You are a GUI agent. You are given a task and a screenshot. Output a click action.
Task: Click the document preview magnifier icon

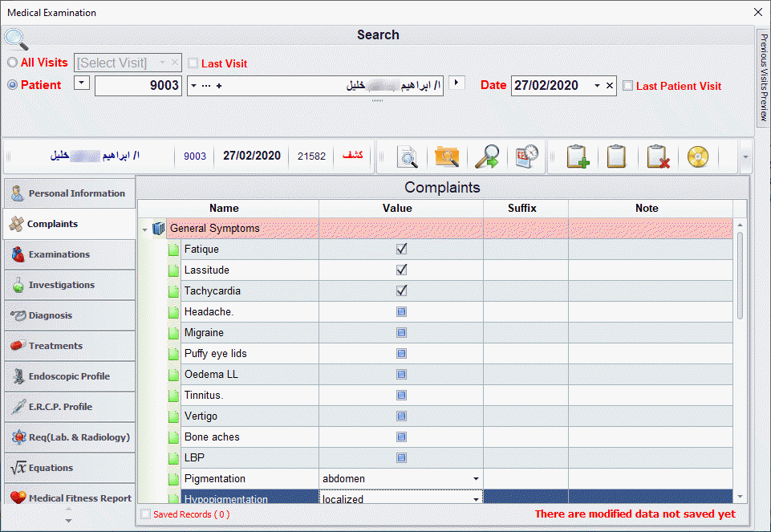tap(408, 157)
